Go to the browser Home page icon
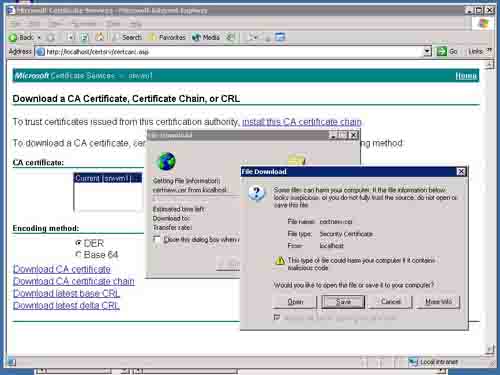Image resolution: width=500 pixels, height=375 pixels. pyautogui.click(x=99, y=37)
